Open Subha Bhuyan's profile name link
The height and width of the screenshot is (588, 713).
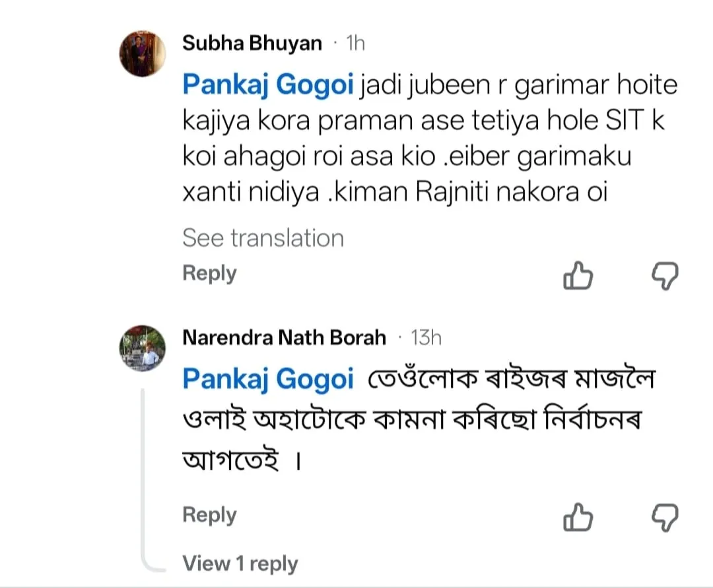(251, 42)
